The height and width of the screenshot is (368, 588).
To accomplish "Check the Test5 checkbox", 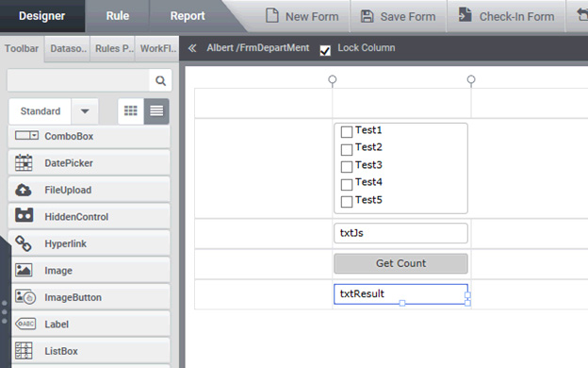I will (347, 202).
